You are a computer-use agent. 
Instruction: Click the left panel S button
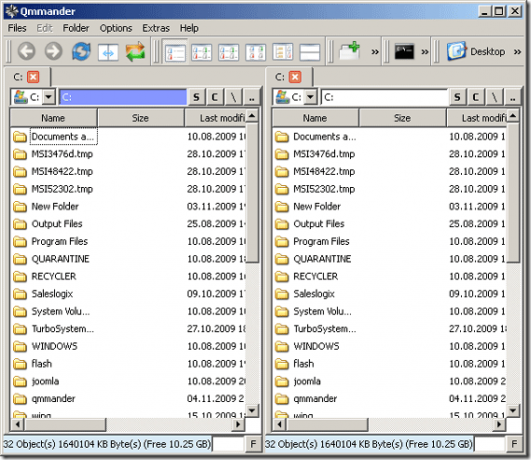196,98
